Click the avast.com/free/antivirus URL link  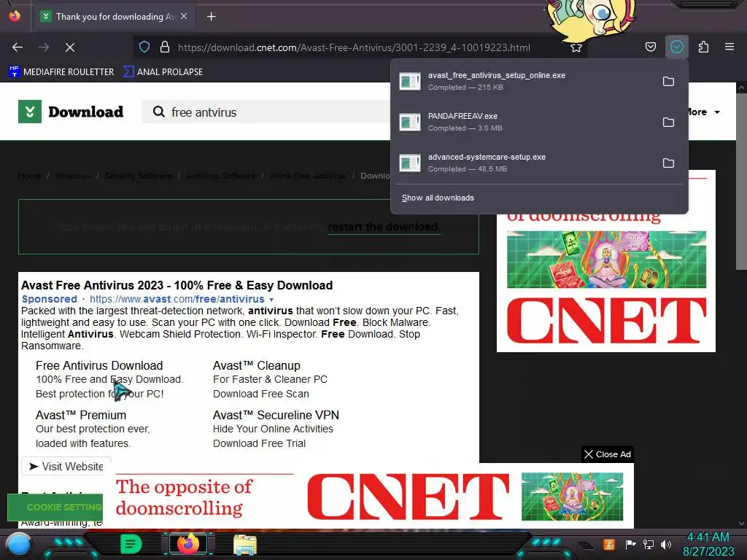177,299
